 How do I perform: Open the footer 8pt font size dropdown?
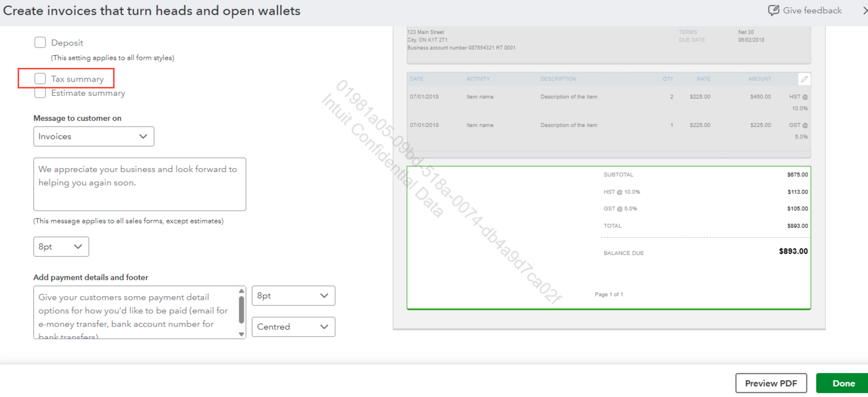(293, 296)
